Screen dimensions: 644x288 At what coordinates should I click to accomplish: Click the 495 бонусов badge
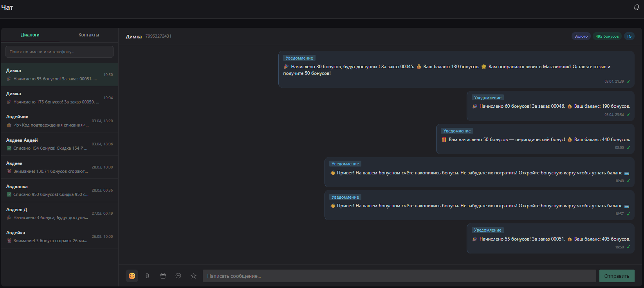(x=607, y=36)
